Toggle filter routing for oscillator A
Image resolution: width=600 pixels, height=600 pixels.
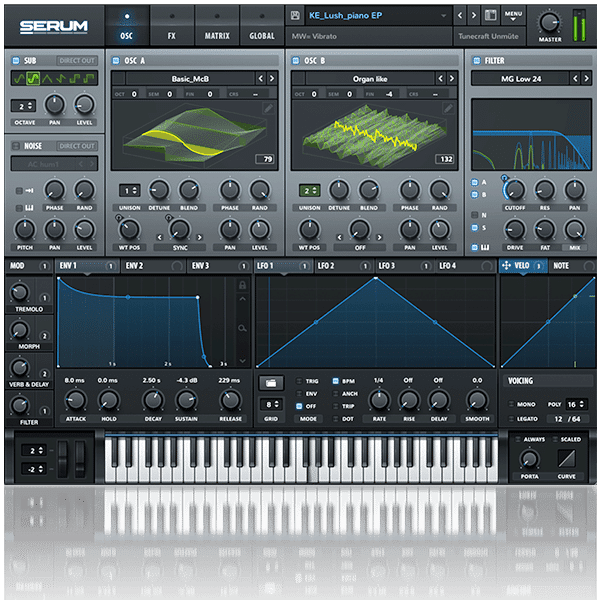(x=474, y=183)
